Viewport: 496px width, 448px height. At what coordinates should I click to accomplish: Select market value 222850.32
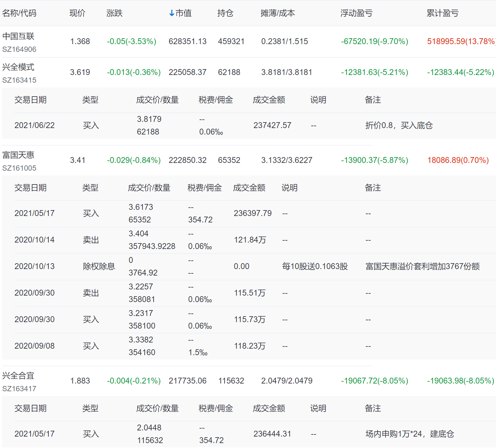(x=188, y=160)
